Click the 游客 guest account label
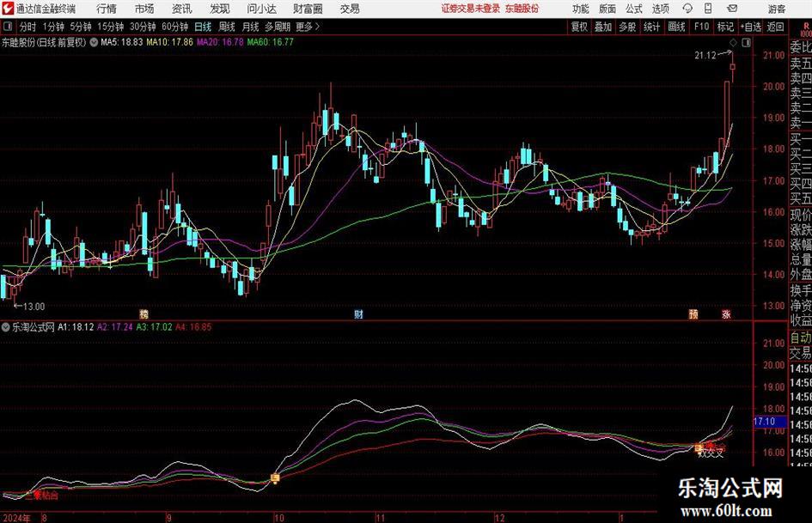 coord(777,9)
